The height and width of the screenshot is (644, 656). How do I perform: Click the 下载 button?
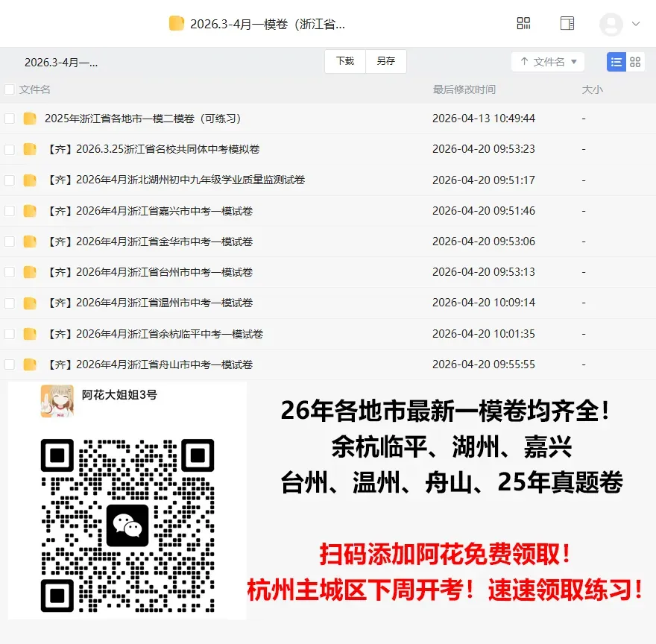(345, 61)
